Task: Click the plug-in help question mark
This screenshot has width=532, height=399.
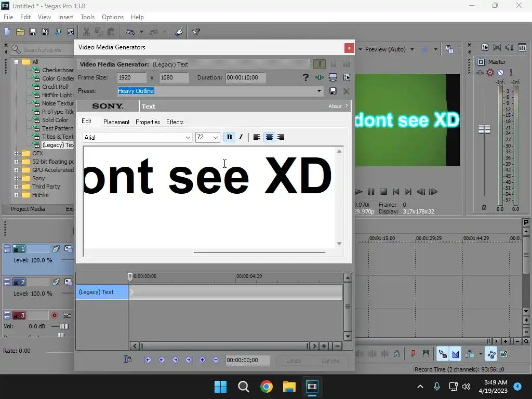Action: pos(305,77)
